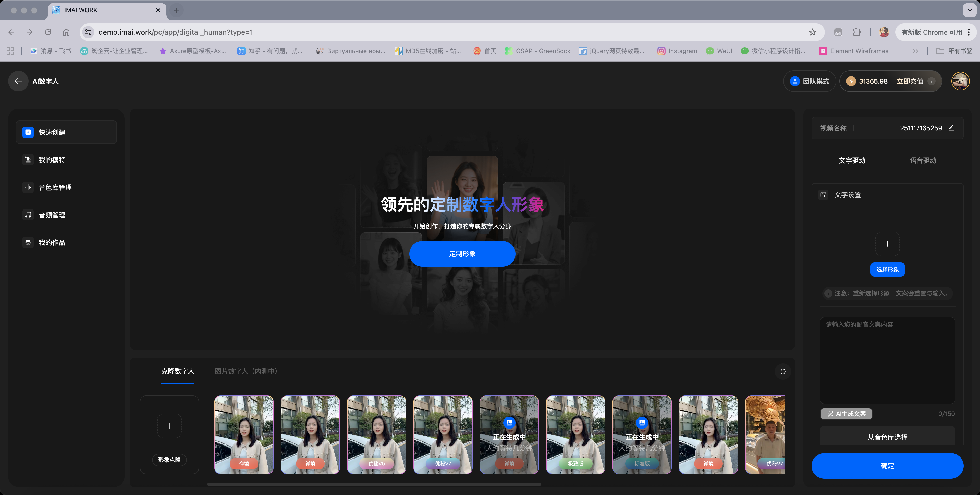Click the refresh icon above the avatar list
The width and height of the screenshot is (980, 495).
pyautogui.click(x=782, y=371)
